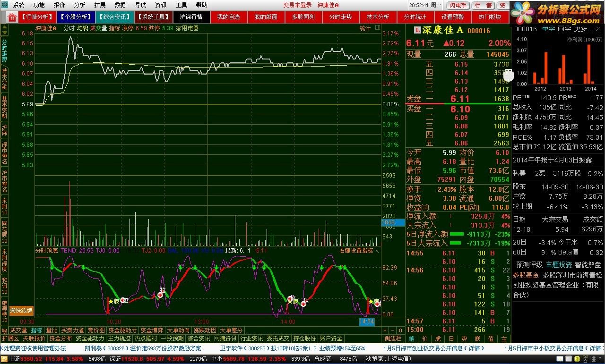Click the 我的自选 toolbar button
Image resolution: width=605 pixels, height=364 pixels.
coord(228,17)
